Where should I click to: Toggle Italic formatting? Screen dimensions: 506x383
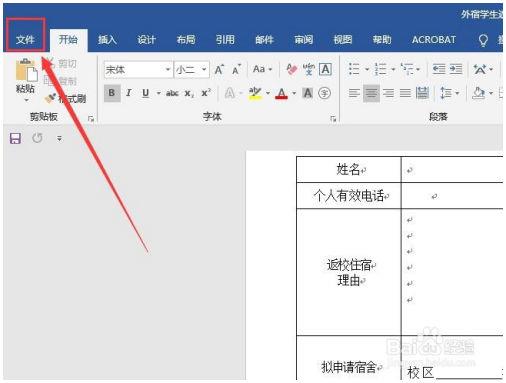click(x=129, y=93)
